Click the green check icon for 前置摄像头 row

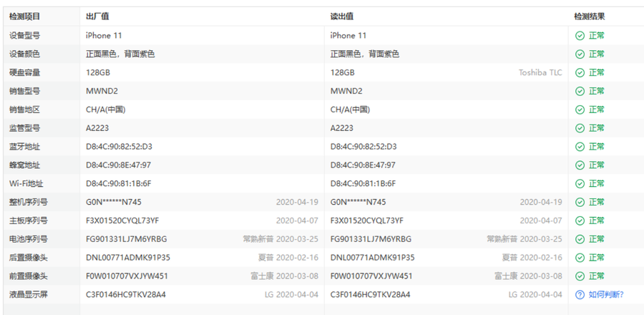click(x=580, y=276)
